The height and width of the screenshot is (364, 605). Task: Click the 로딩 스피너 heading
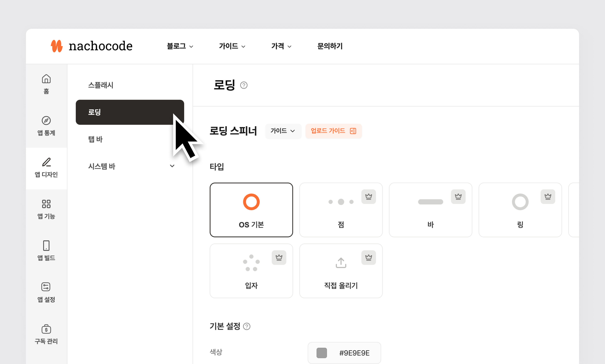pyautogui.click(x=233, y=131)
